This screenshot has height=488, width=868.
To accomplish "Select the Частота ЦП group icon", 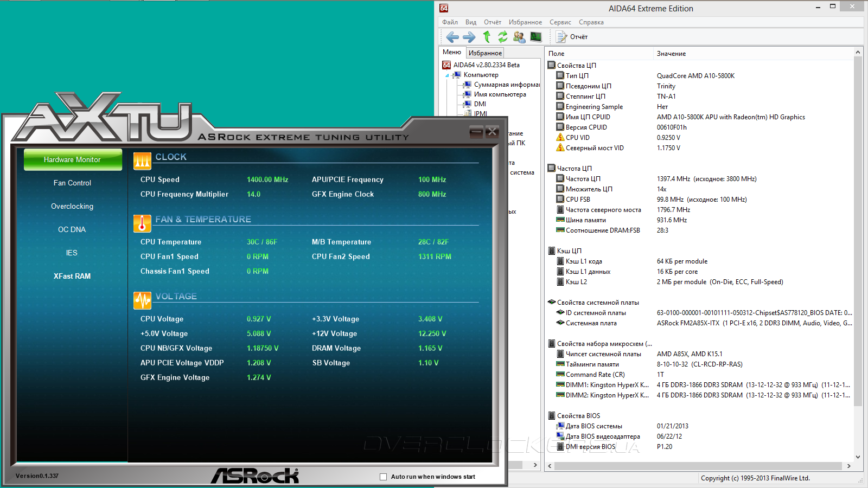I will click(552, 168).
